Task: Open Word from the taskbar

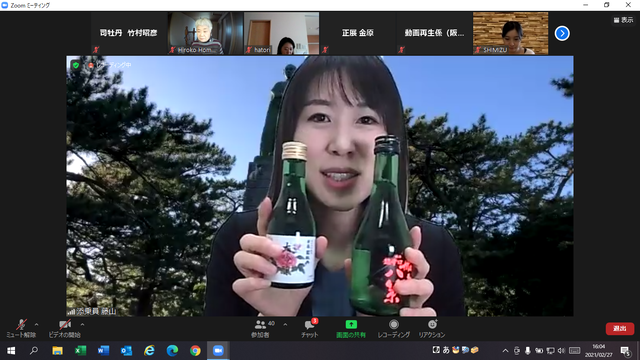Action: pos(103,351)
